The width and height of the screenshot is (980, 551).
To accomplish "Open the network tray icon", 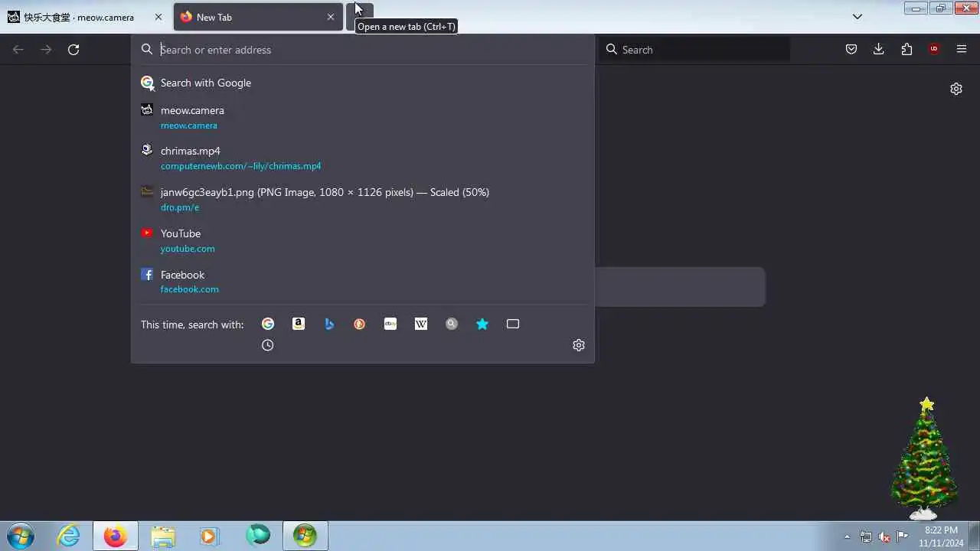I will point(866,536).
